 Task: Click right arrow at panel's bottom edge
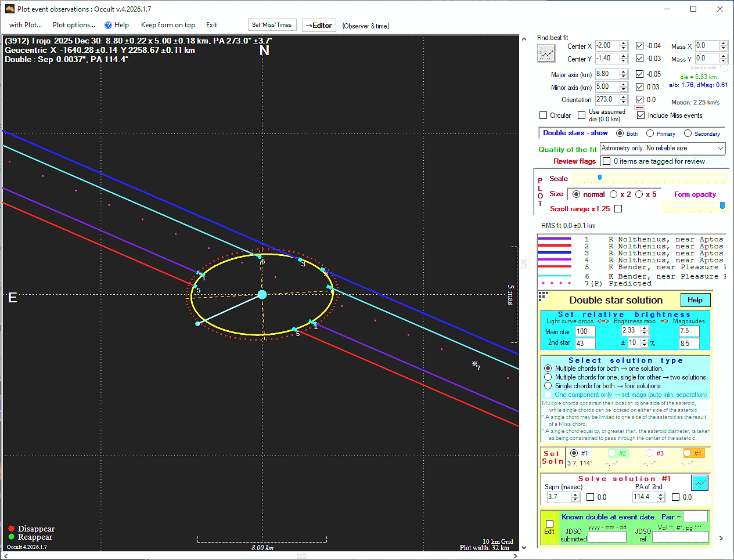click(x=721, y=538)
